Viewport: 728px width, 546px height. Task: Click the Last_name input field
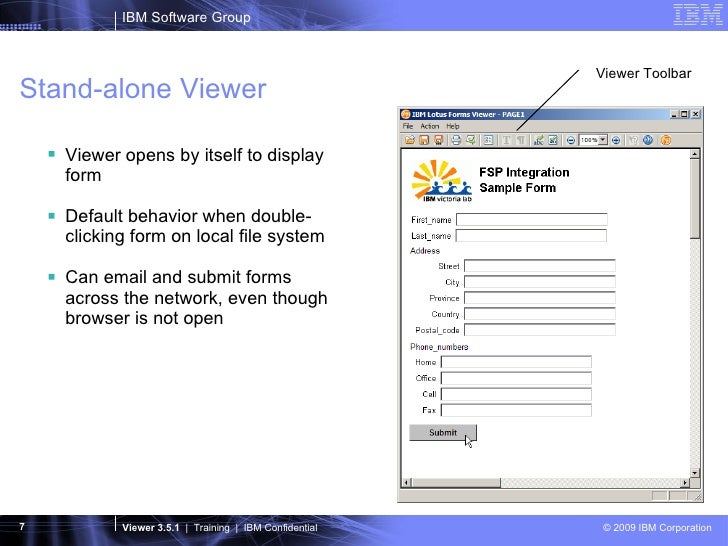[x=531, y=235]
